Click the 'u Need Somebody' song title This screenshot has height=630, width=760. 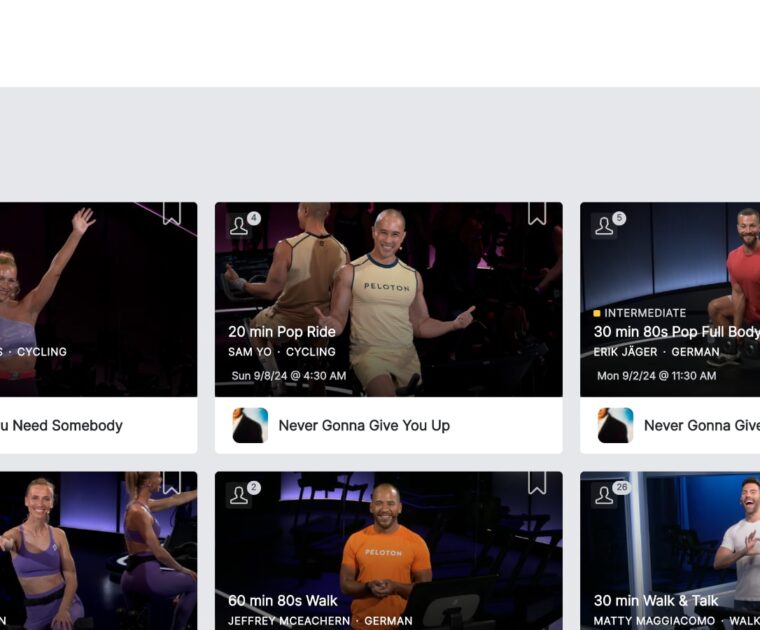coord(60,425)
